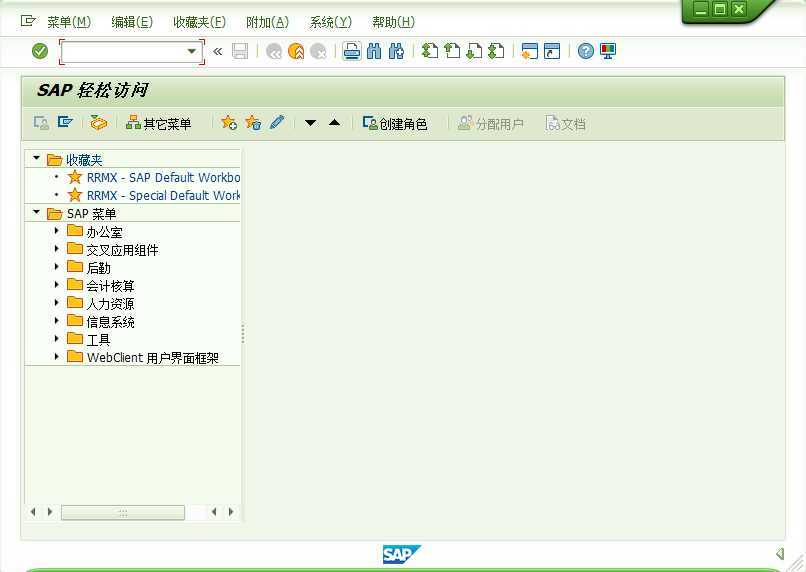Collapse the SAP 菜单 folder node
The image size is (806, 572).
pyautogui.click(x=36, y=212)
